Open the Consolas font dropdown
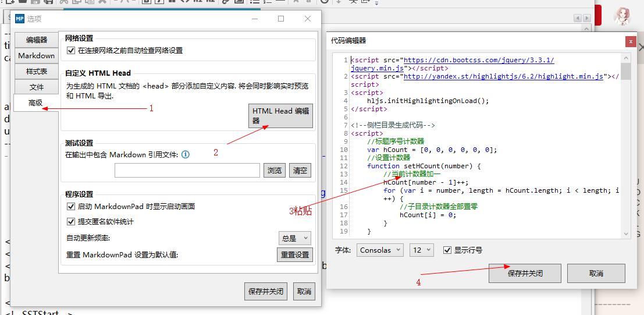644x315 pixels. tap(380, 250)
